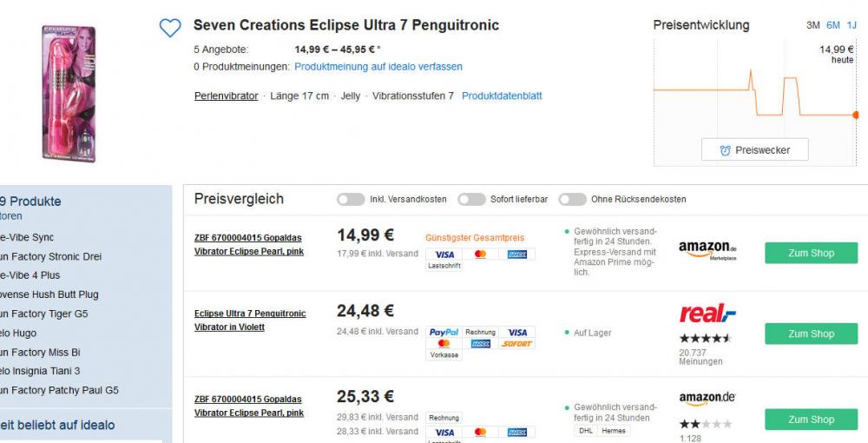Click the heart wishlist icon
The width and height of the screenshot is (868, 443).
(x=170, y=29)
